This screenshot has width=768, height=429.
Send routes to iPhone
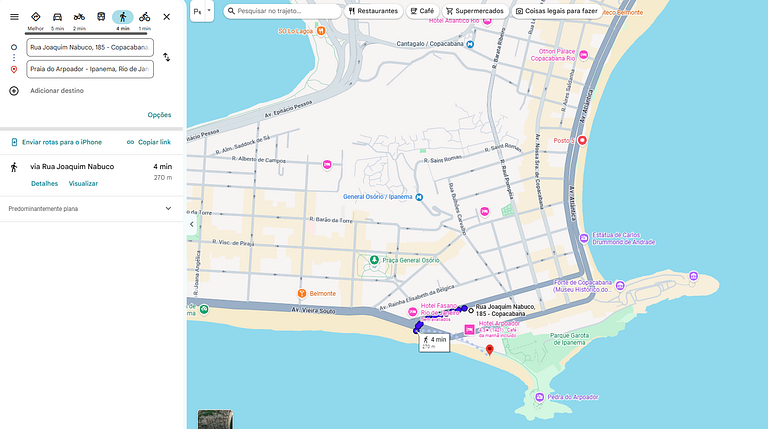click(x=57, y=142)
